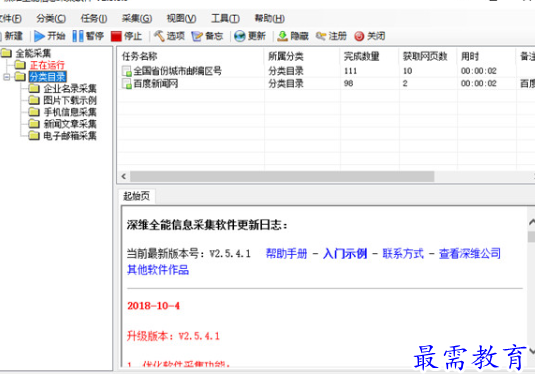Click the start page scroll up arrow
This screenshot has height=389, width=535.
(x=531, y=222)
